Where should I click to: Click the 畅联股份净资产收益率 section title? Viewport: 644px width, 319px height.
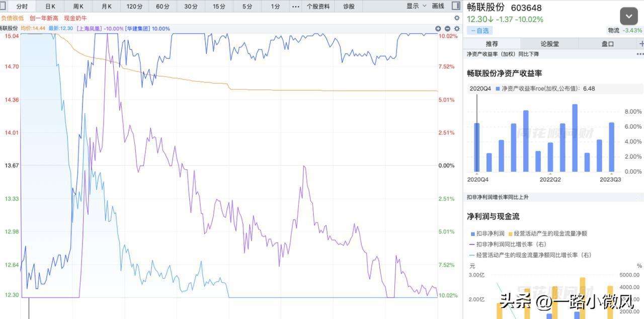[504, 73]
